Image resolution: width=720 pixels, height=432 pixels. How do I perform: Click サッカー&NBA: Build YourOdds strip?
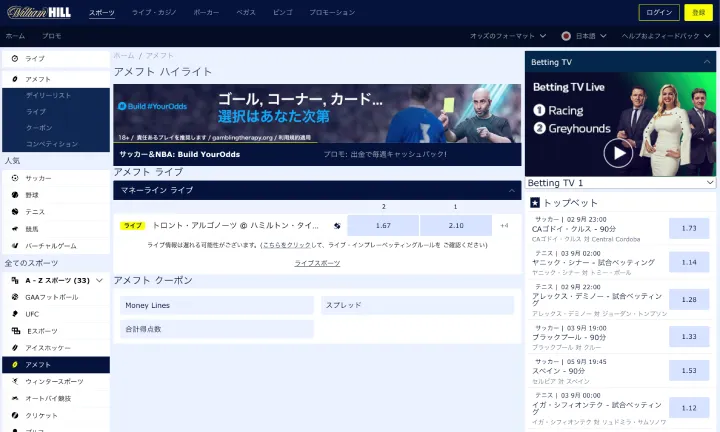pos(180,154)
